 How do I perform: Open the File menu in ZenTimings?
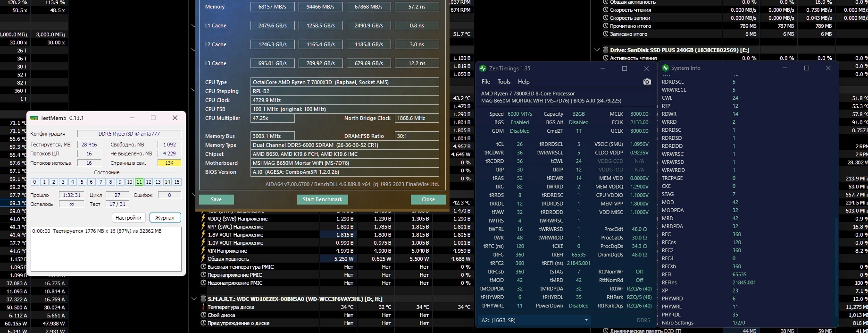pyautogui.click(x=486, y=82)
